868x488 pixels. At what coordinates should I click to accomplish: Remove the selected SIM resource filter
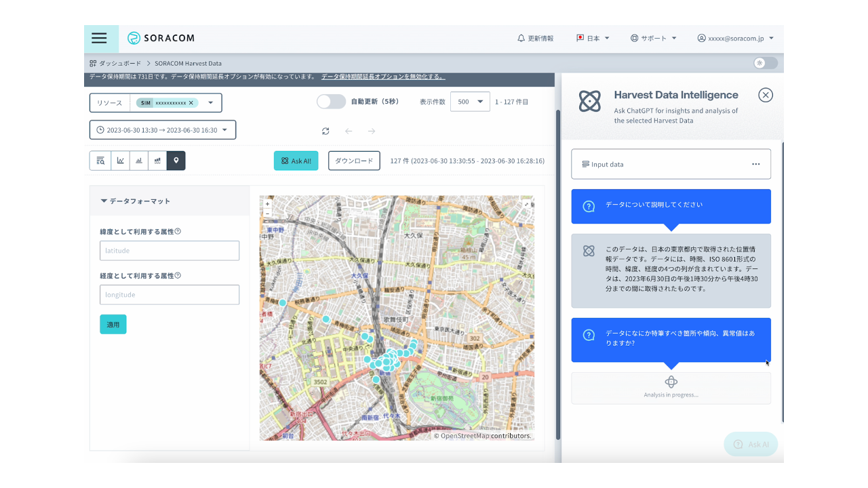click(x=189, y=102)
